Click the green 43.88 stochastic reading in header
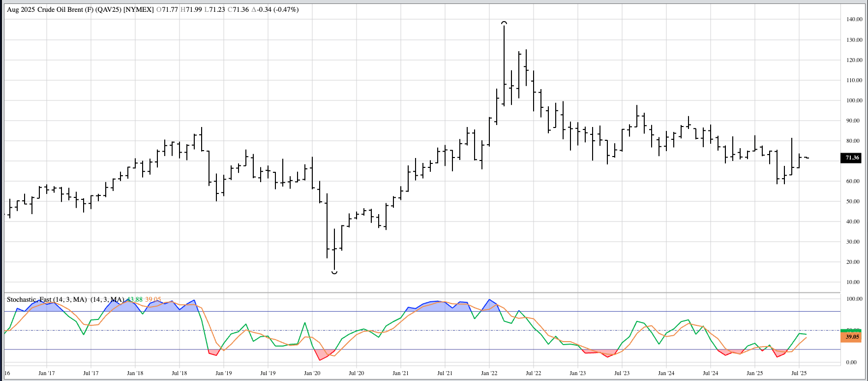The width and height of the screenshot is (868, 381). click(134, 299)
